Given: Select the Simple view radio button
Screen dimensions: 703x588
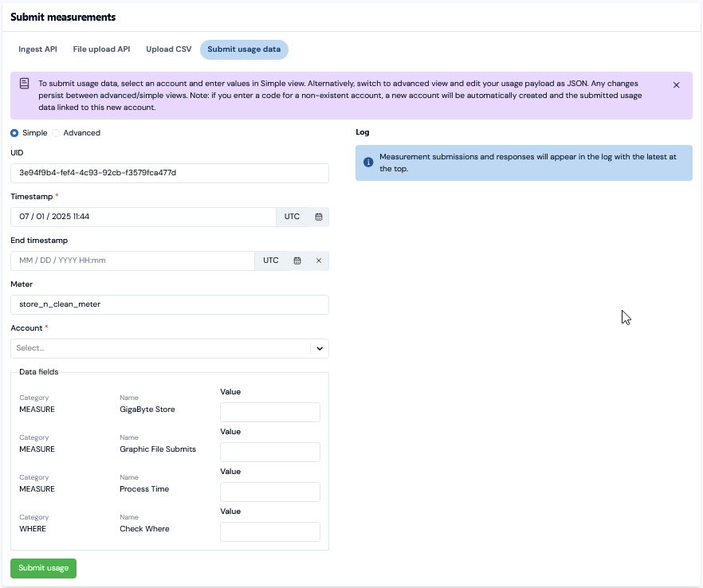Looking at the screenshot, I should 14,133.
